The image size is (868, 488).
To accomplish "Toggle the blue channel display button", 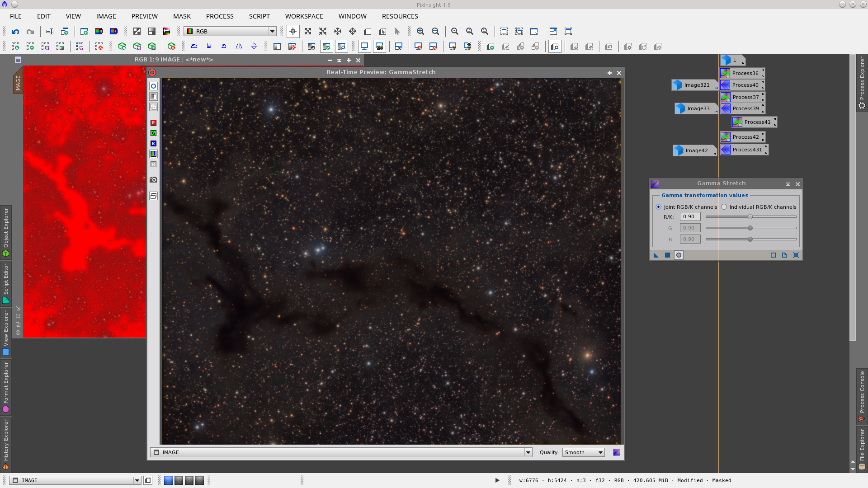I will [153, 144].
